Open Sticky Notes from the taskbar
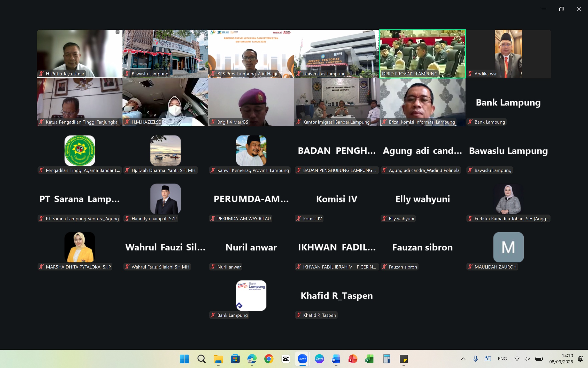Image resolution: width=588 pixels, height=368 pixels. [404, 359]
